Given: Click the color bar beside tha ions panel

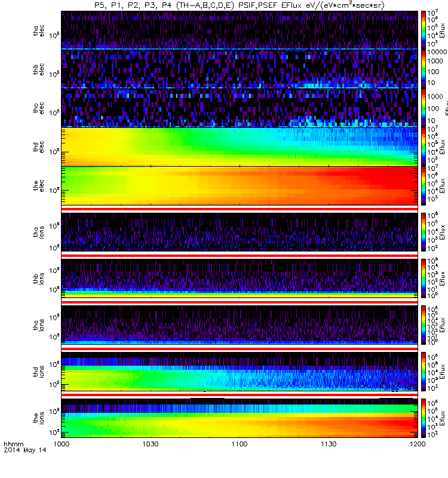Looking at the screenshot, I should tap(424, 232).
